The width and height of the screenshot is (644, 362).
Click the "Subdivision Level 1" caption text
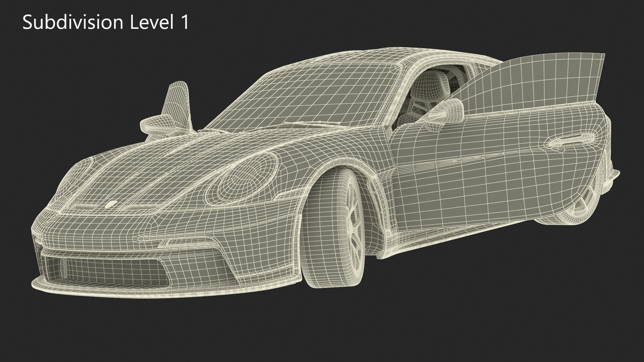pos(106,23)
